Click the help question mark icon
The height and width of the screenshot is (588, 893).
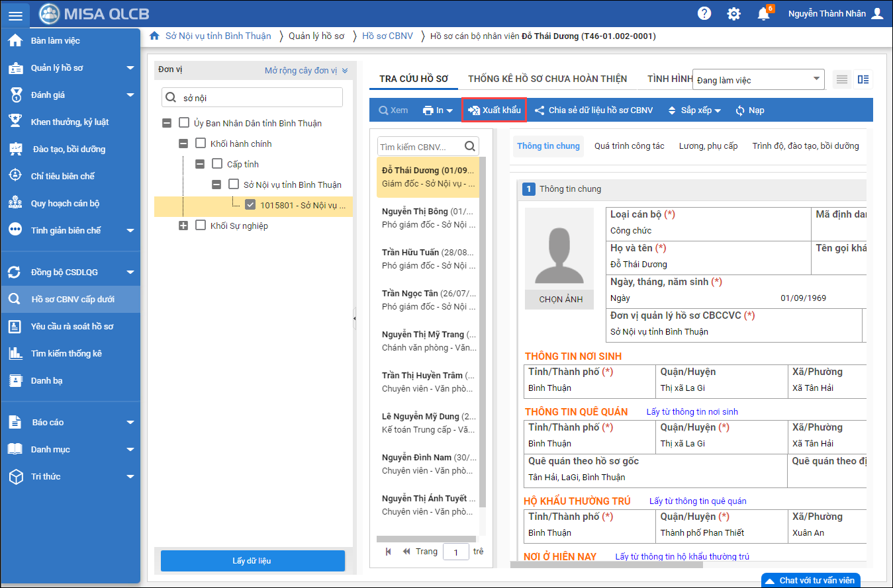point(704,14)
